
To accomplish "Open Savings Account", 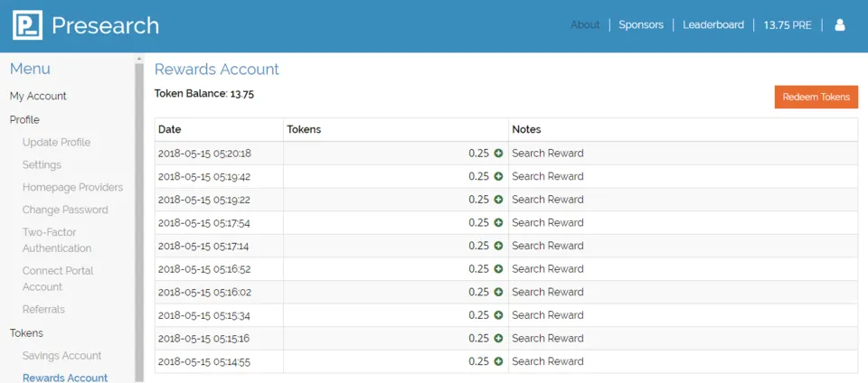I will point(62,356).
